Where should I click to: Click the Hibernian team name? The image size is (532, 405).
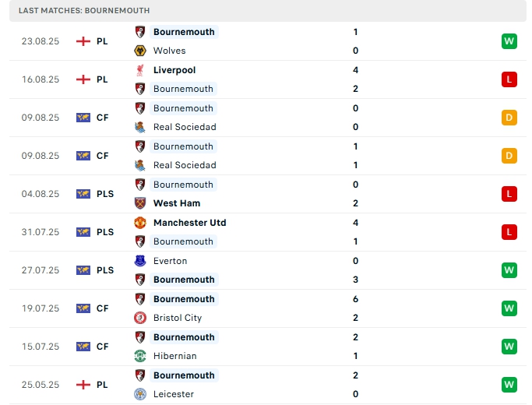[174, 356]
